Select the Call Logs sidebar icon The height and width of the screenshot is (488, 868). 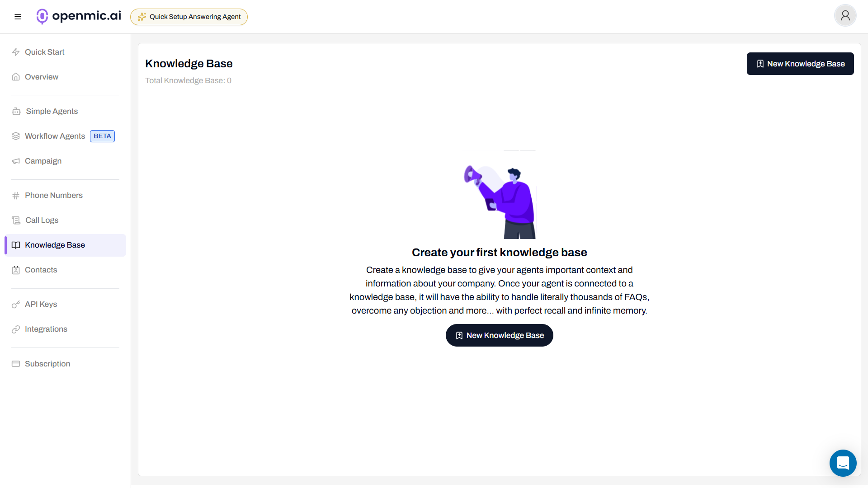[16, 220]
